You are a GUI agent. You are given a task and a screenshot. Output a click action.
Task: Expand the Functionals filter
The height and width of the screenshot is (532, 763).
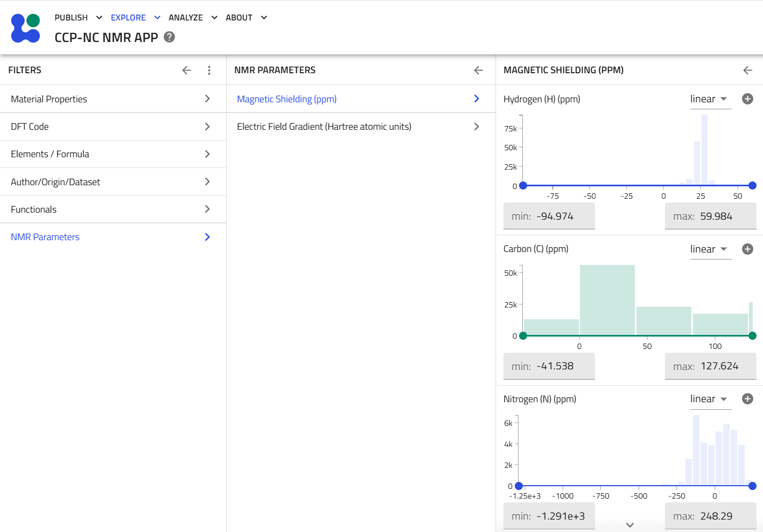113,209
